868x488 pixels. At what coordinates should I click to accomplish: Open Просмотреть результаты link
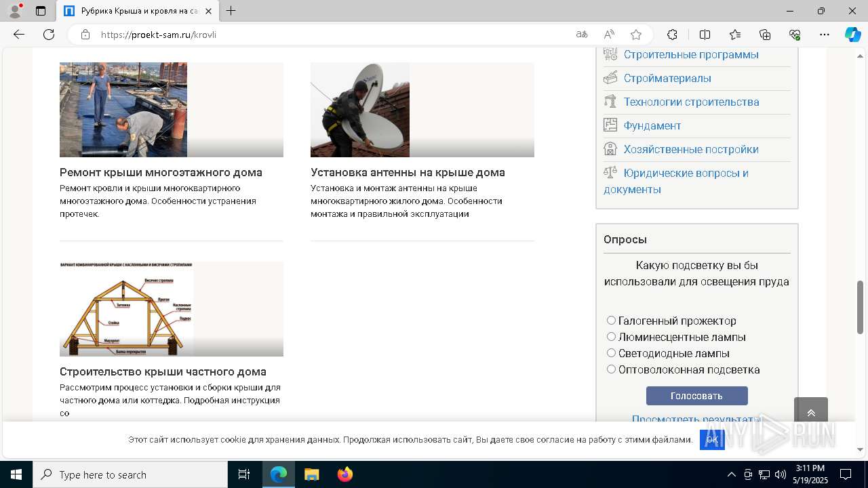coord(696,419)
